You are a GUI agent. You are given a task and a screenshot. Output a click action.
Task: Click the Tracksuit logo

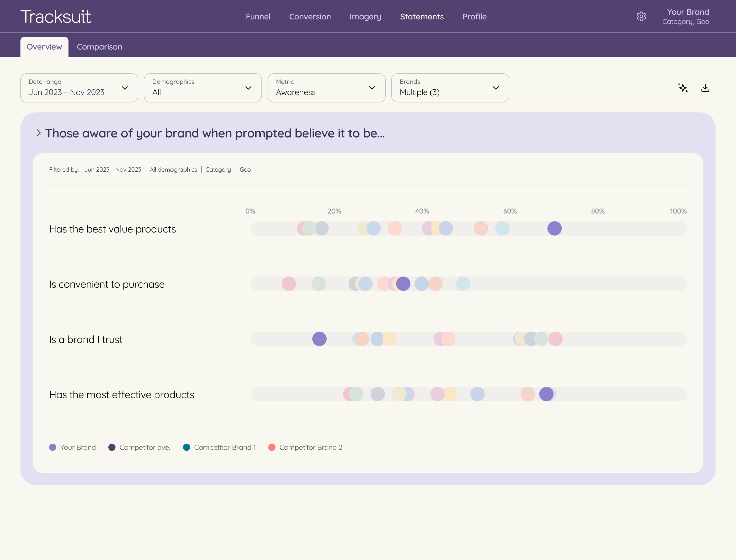56,16
